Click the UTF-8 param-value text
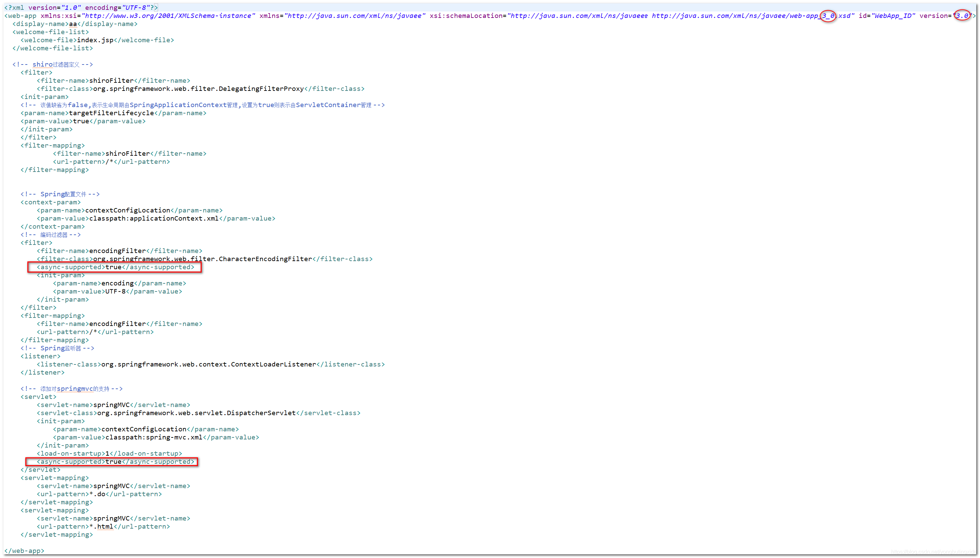 pos(115,291)
